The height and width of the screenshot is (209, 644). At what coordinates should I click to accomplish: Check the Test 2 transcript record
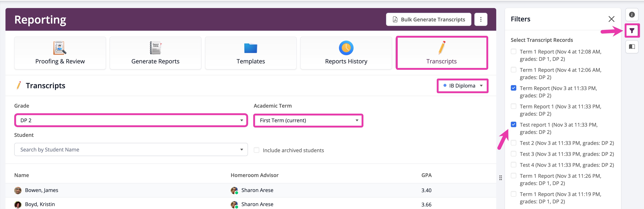point(514,143)
